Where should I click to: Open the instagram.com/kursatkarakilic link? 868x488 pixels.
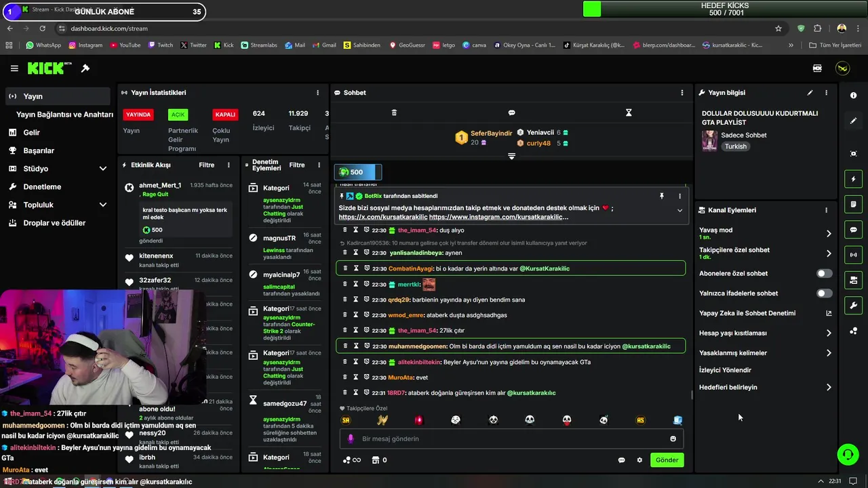point(498,217)
